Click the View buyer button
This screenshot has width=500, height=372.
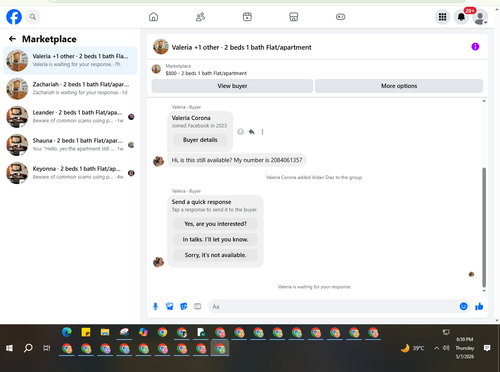pyautogui.click(x=232, y=86)
